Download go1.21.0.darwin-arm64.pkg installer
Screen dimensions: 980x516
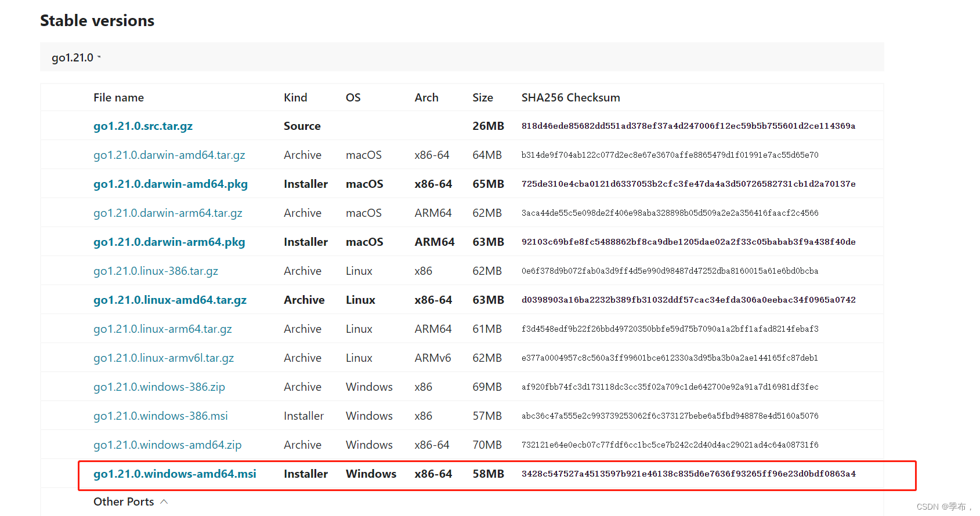click(x=169, y=242)
